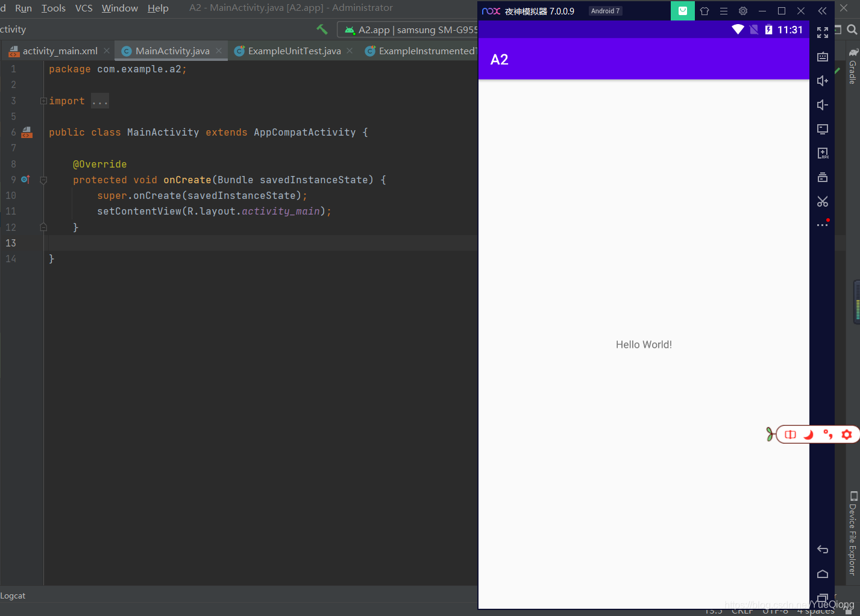This screenshot has width=860, height=616.
Task: Click the wifi icon in Android status bar
Action: click(738, 30)
